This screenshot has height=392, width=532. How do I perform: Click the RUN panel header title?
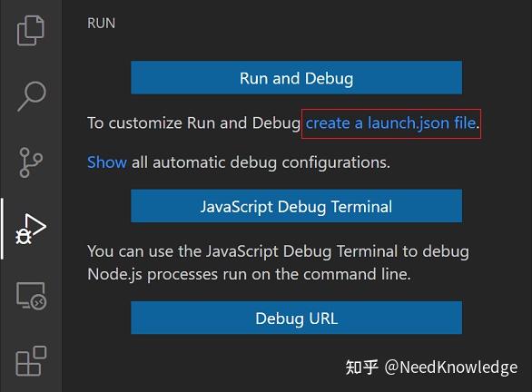pyautogui.click(x=101, y=24)
